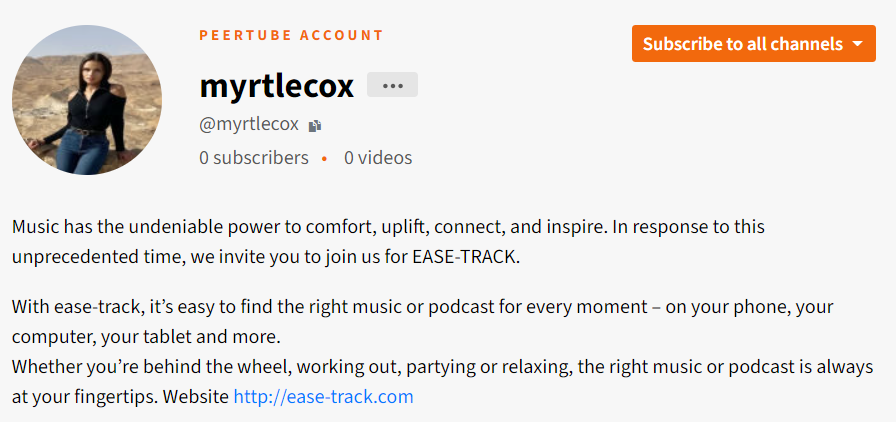Click the @myrtlecox handle text
The image size is (896, 422).
coord(249,125)
